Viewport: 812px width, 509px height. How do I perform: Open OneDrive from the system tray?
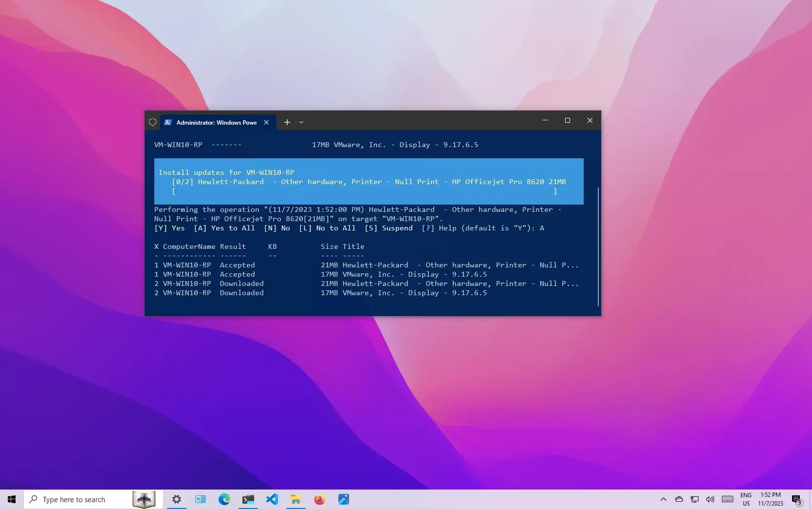679,499
